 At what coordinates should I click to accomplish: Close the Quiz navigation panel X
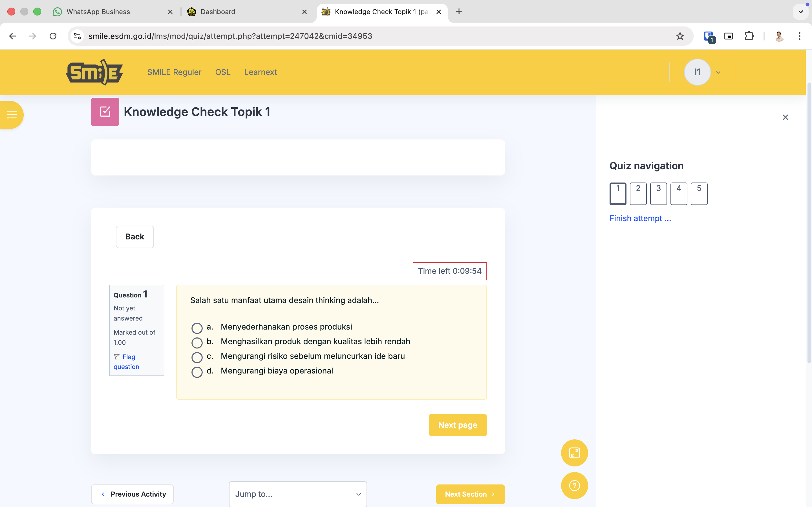click(785, 117)
